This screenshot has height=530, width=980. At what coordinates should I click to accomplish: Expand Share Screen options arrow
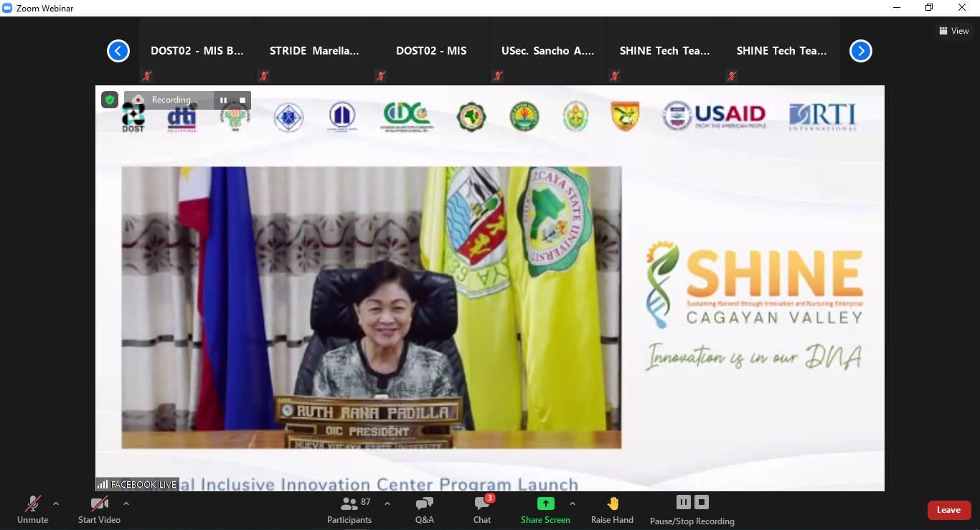(x=573, y=503)
